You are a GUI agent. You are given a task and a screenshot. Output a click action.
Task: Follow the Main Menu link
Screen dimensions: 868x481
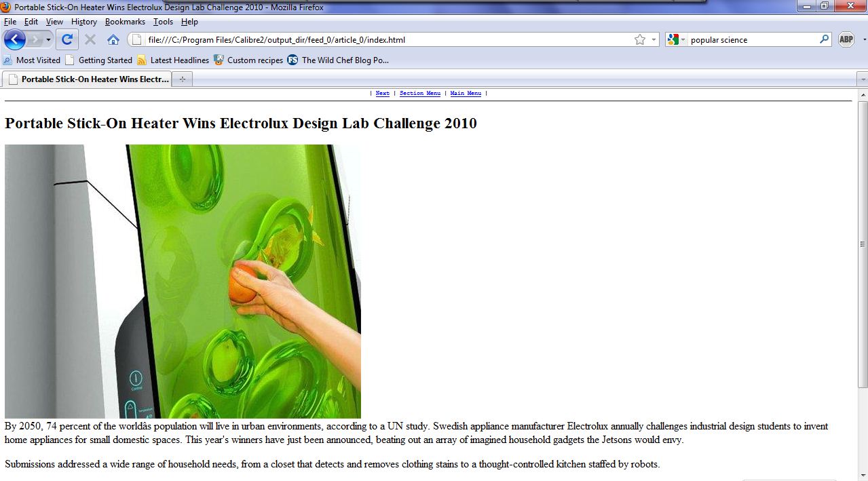[x=466, y=94]
